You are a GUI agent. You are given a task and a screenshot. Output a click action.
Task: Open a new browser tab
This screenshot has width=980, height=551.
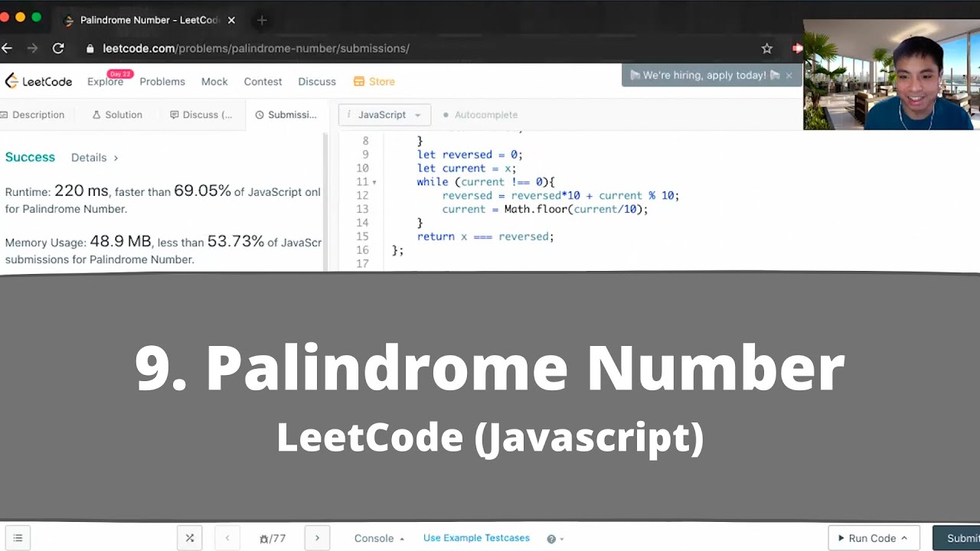pos(262,21)
